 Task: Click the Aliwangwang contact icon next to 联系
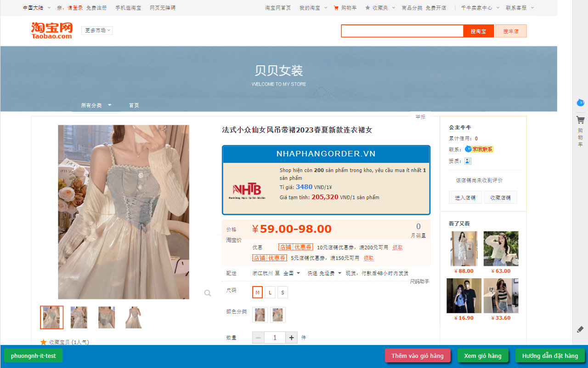pos(468,149)
